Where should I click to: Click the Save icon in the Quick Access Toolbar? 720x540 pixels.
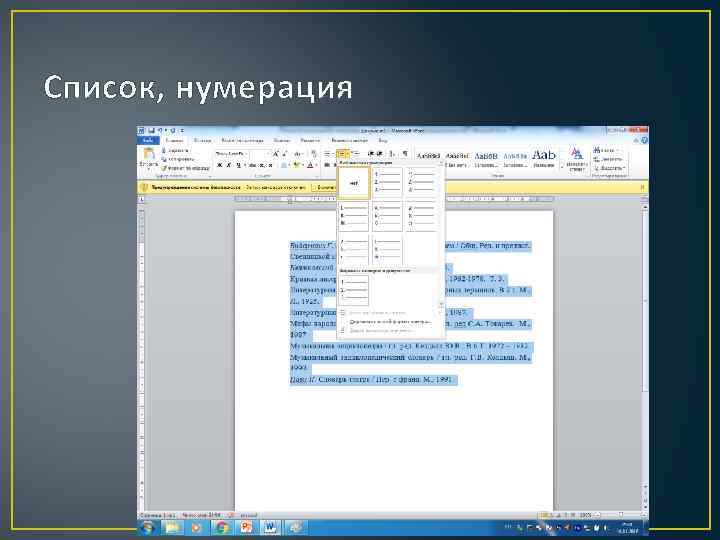tap(151, 131)
